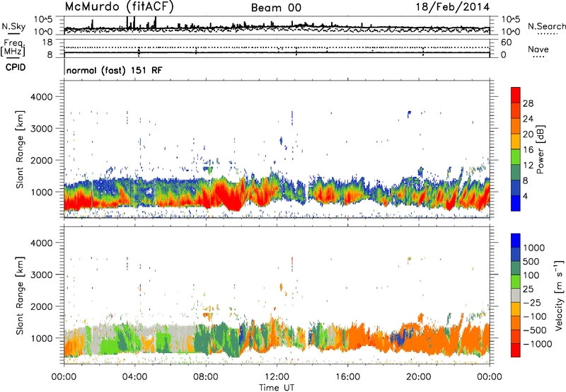The width and height of the screenshot is (566, 392).
Task: Click the 60 tick on Nave axis
Action: [506, 42]
